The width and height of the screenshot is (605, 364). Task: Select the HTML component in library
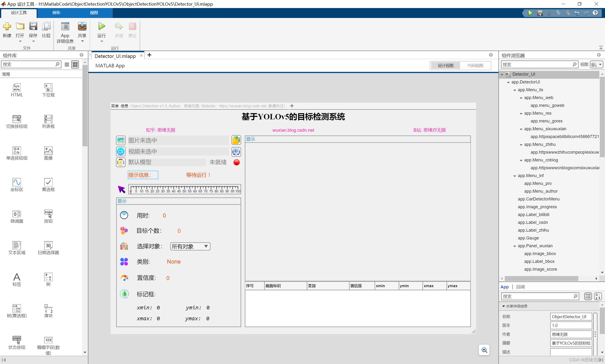17,90
